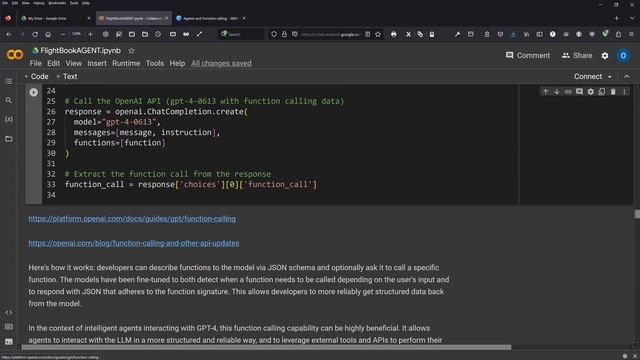Screen dimensions: 640x360
Task: List all tabs with chevron button
Action: tap(632, 18)
